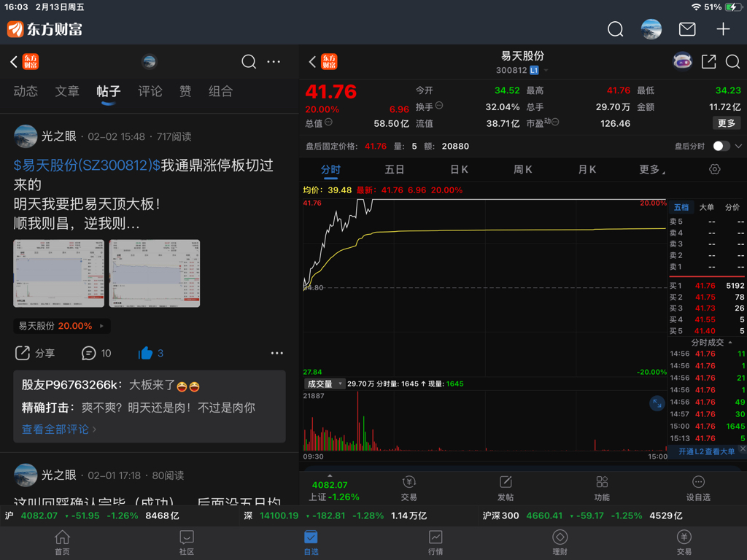Viewport: 747px width, 560px height.
Task: Tap 更多 button in quote details
Action: pyautogui.click(x=727, y=123)
